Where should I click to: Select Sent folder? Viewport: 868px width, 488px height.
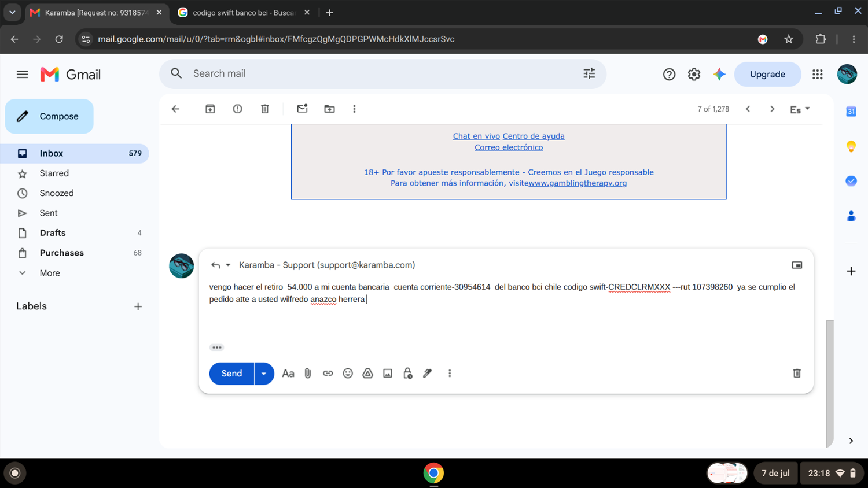tap(75, 213)
